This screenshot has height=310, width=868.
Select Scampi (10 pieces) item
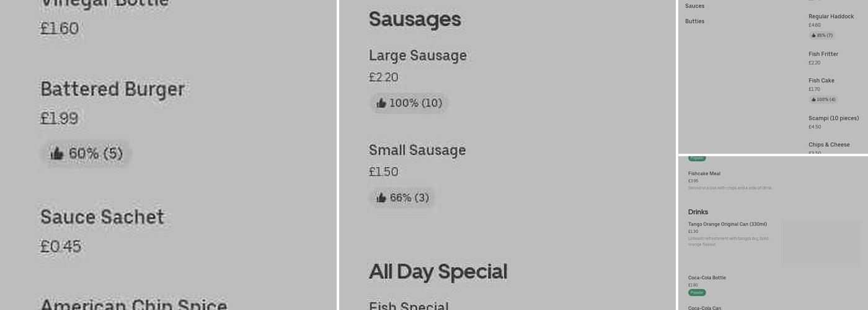(834, 118)
